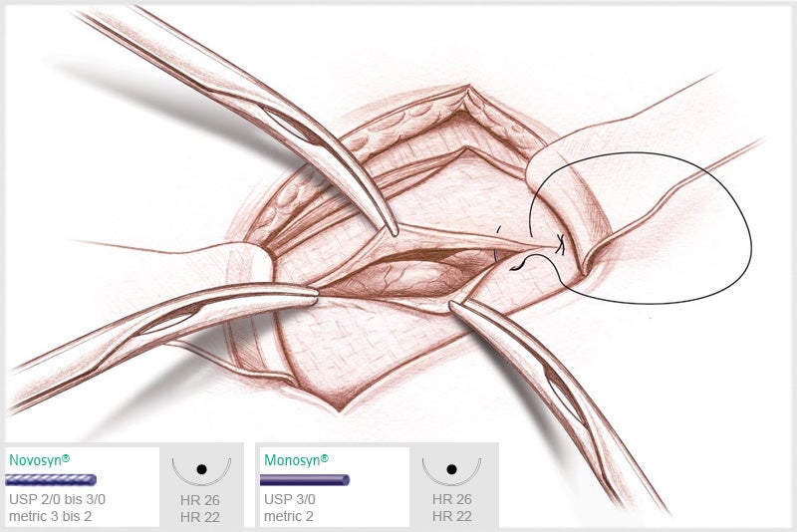Viewport: 797px width, 532px height.
Task: Click the Novosyn® product name
Action: [x=39, y=460]
